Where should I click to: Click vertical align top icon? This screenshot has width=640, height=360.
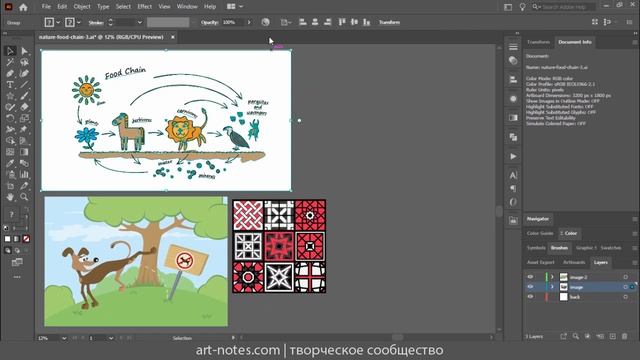[x=342, y=22]
